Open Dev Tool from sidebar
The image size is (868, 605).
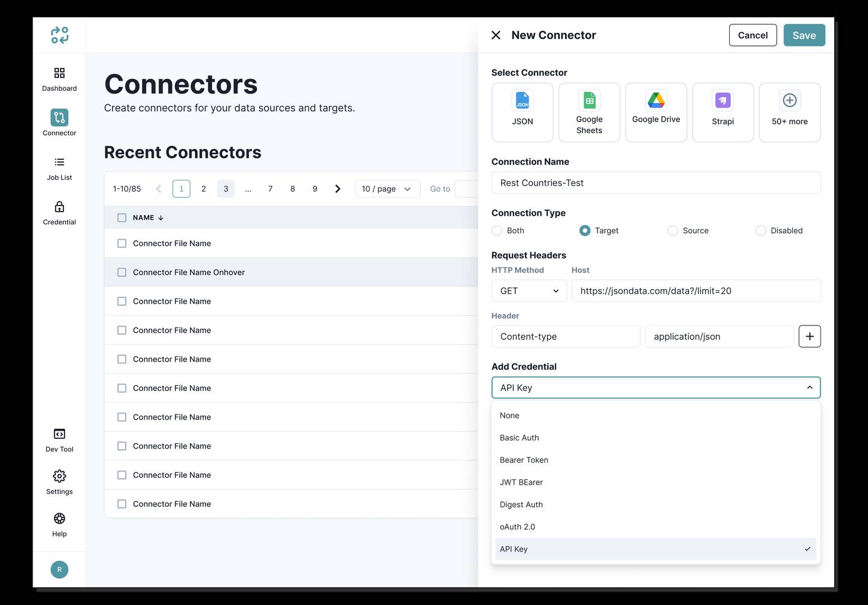click(59, 434)
